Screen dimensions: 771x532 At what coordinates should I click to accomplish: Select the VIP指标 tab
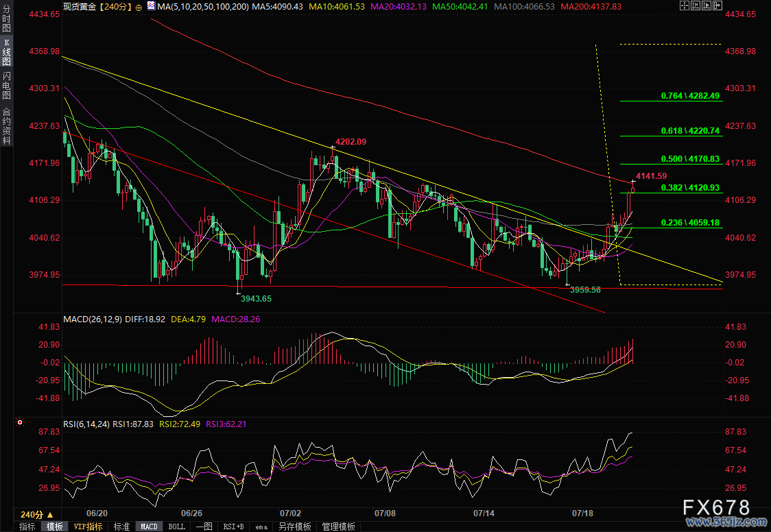click(88, 527)
